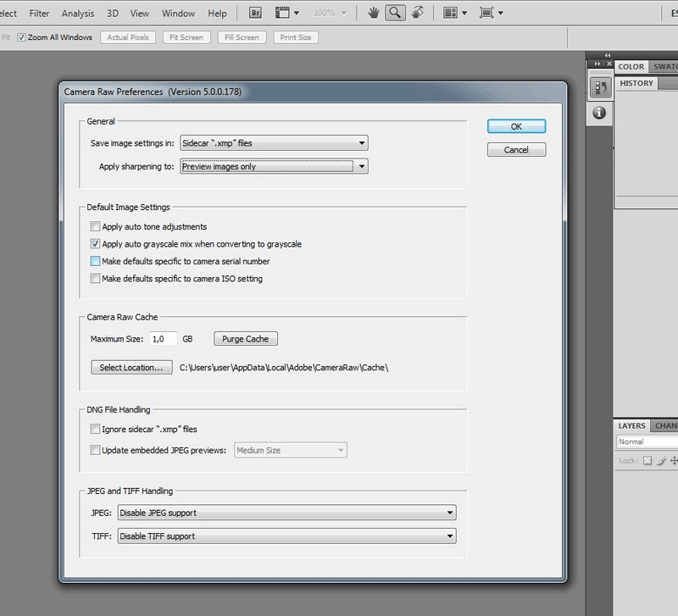Select the Zoom magnifier tool
The image size is (678, 616).
click(394, 13)
